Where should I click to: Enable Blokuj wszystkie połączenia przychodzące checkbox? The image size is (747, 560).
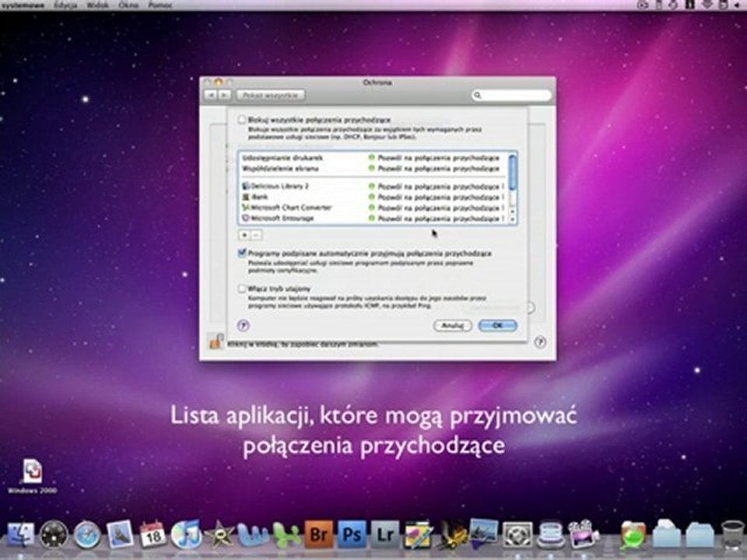point(242,120)
